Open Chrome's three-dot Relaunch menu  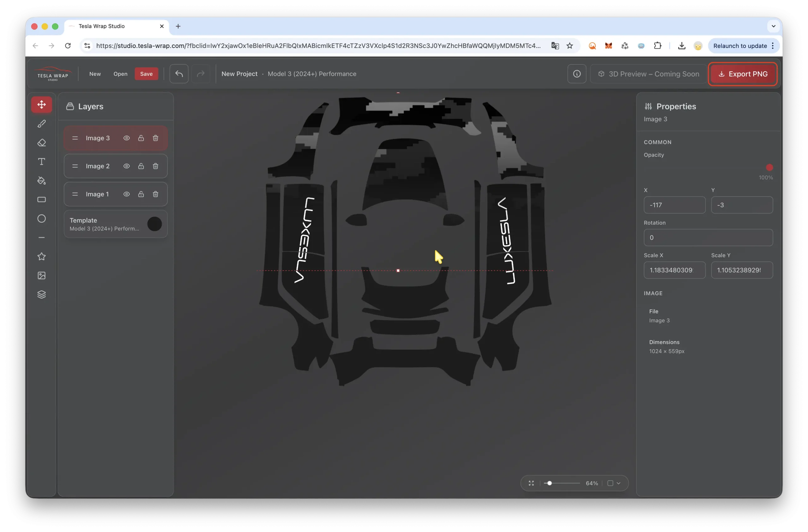[773, 46]
